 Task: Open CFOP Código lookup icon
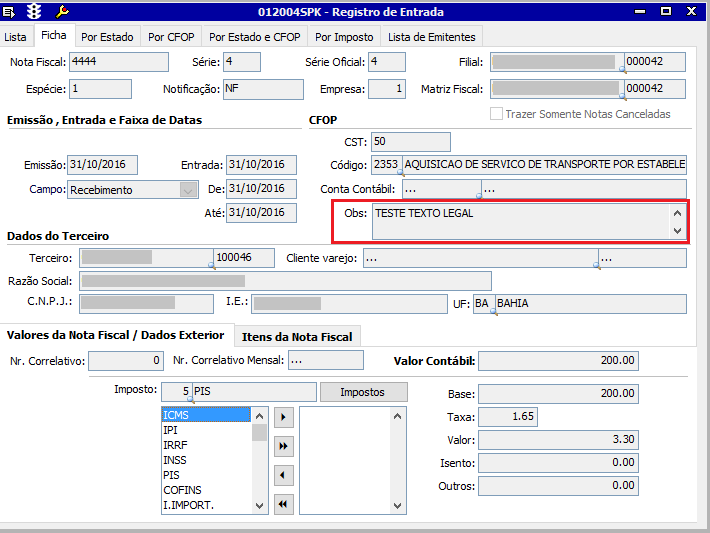(400, 173)
